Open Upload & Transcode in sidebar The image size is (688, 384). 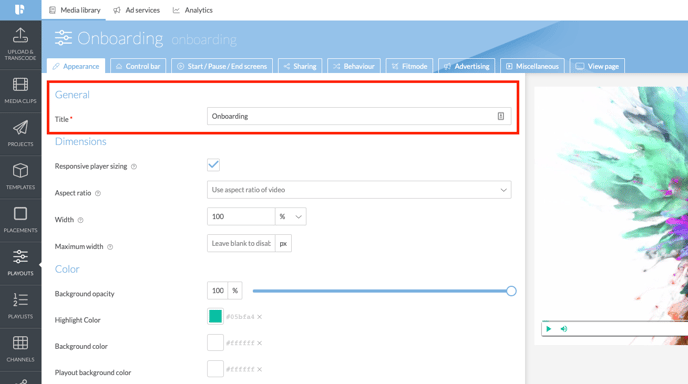pos(21,44)
